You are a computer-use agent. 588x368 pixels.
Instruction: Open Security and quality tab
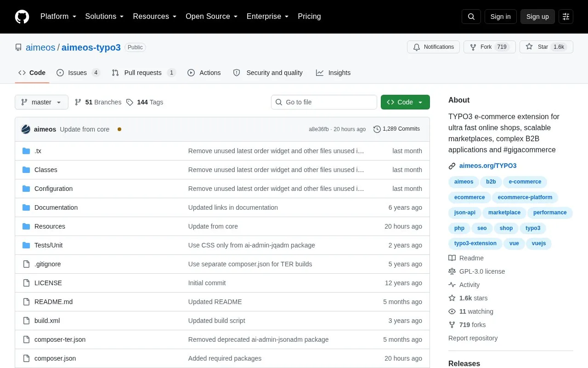point(268,73)
